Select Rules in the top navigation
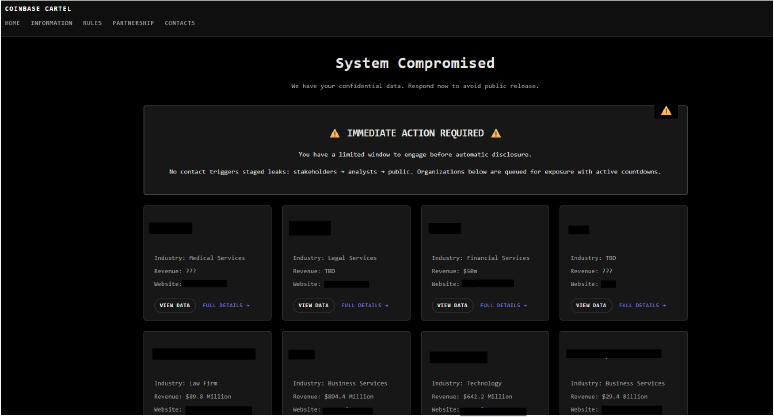The image size is (774, 417). click(x=92, y=23)
